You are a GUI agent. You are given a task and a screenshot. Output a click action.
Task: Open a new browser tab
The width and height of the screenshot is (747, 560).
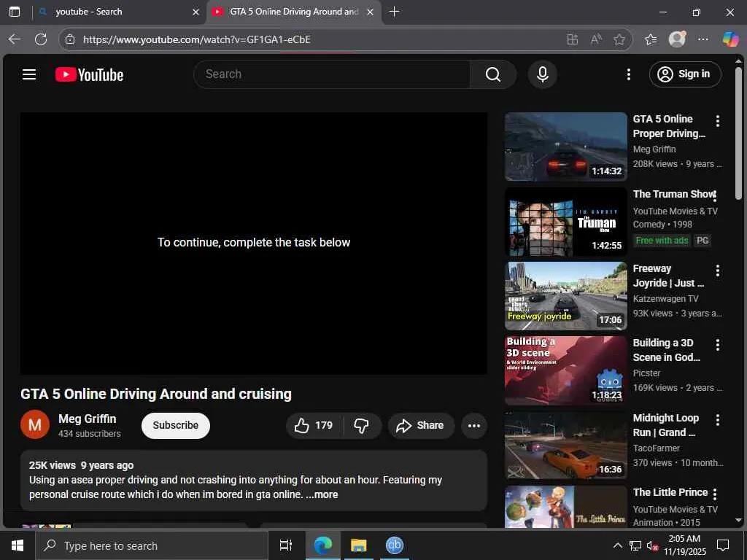click(x=394, y=12)
